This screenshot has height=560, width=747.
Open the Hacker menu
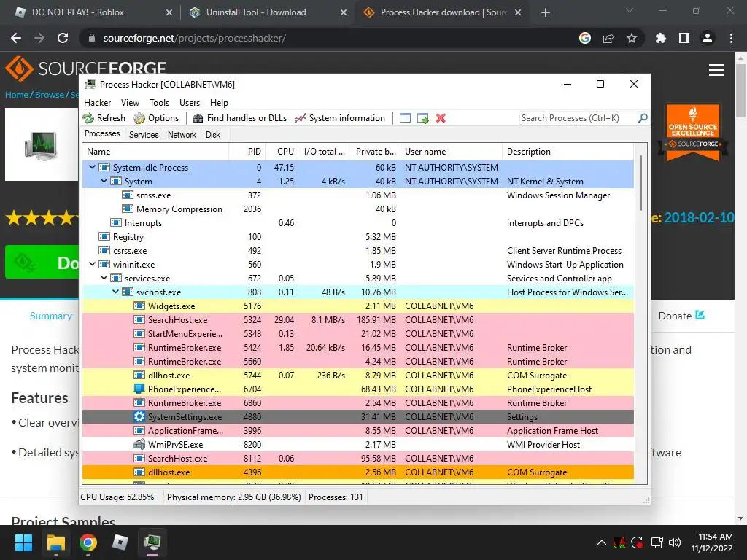point(97,102)
